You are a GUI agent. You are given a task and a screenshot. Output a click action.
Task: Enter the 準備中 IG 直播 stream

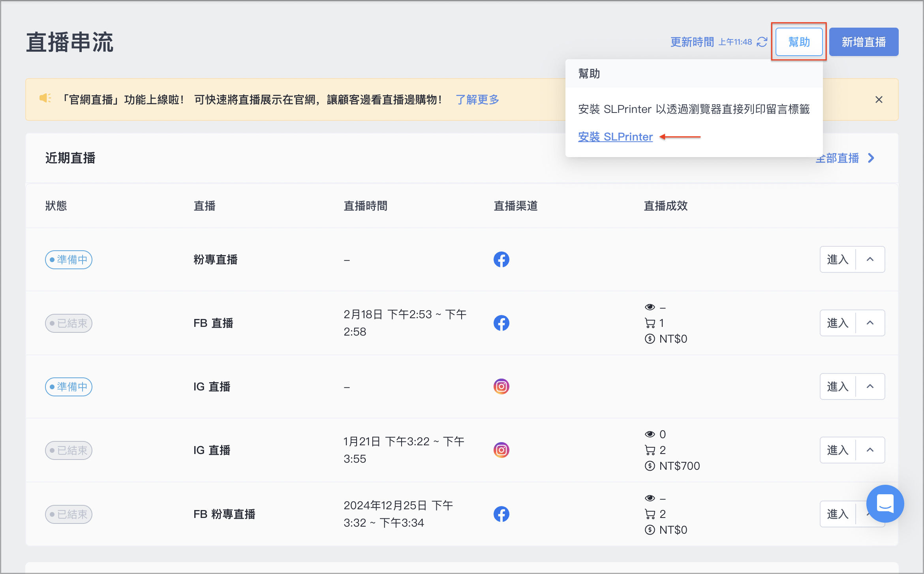(838, 386)
